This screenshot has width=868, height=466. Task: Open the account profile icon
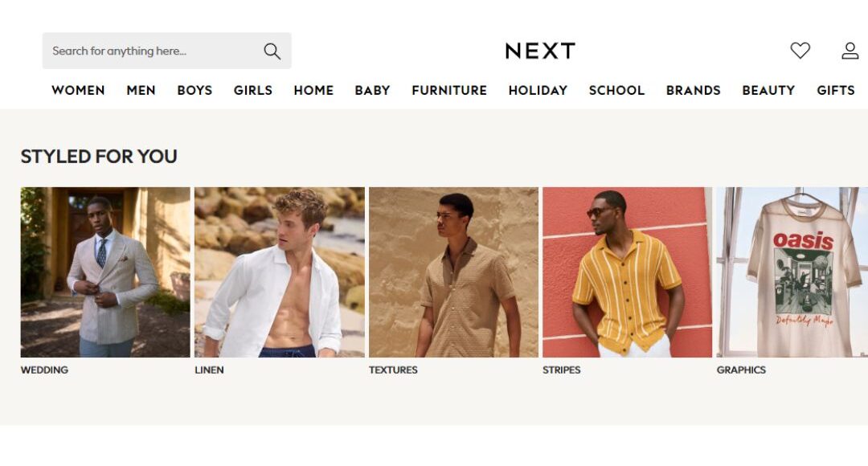click(850, 51)
